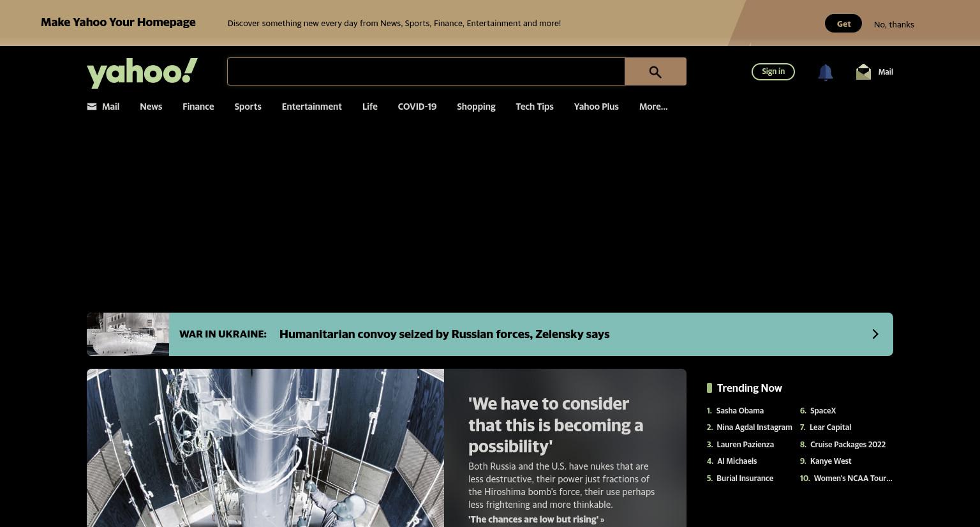This screenshot has width=980, height=527.
Task: Open trending topic Al Michaels
Action: (x=736, y=461)
